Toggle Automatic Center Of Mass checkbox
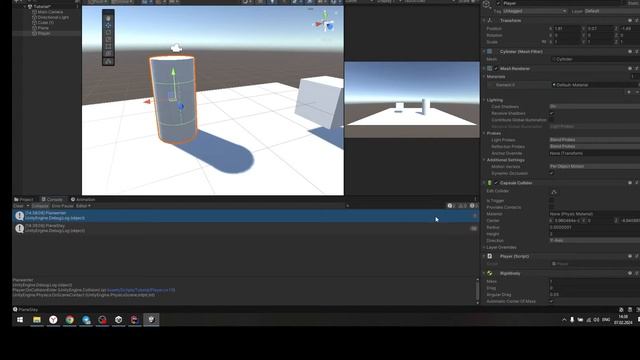 tap(552, 301)
